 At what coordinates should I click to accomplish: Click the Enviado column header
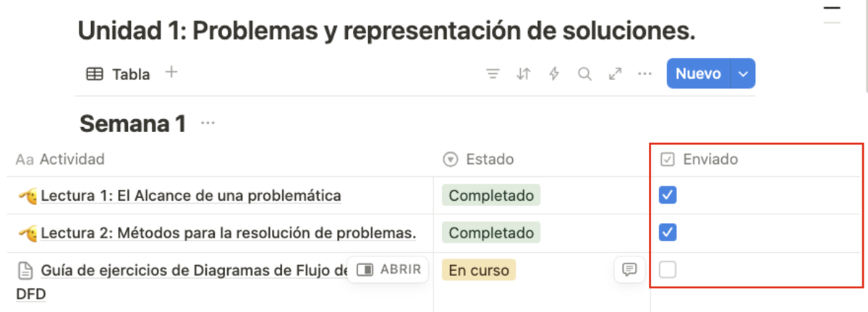tap(710, 159)
